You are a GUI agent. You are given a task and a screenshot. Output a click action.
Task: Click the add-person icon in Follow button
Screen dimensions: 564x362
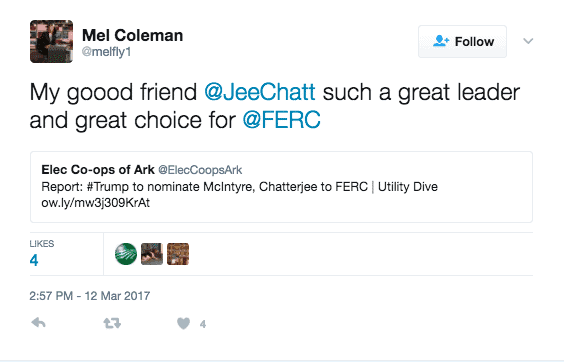[x=441, y=41]
